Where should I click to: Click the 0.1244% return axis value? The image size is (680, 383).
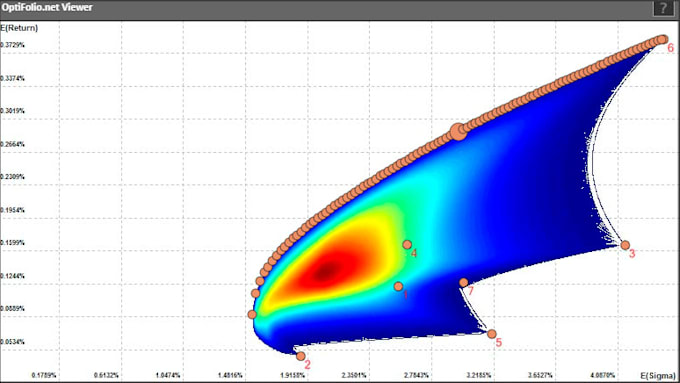(13, 276)
